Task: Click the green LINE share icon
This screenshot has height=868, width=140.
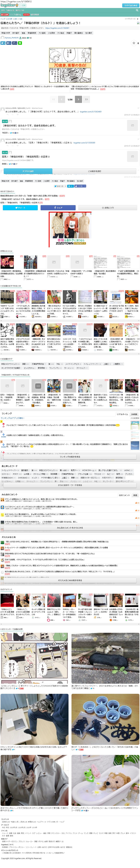Action: pyautogui.click(x=20, y=43)
